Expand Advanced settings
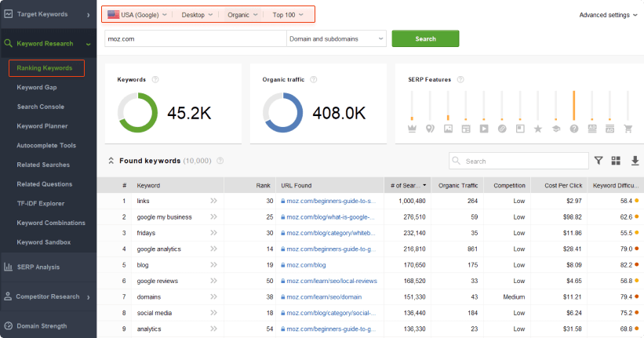The width and height of the screenshot is (644, 338). click(608, 15)
